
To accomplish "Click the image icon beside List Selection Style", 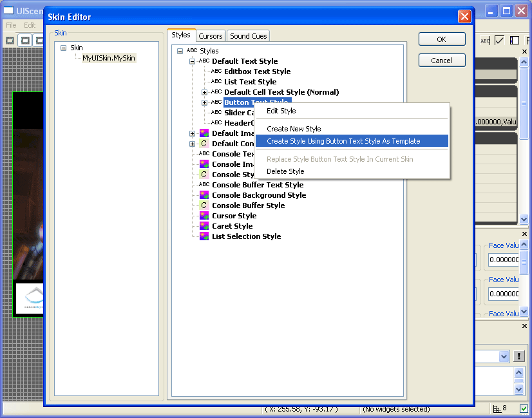I will (x=203, y=236).
